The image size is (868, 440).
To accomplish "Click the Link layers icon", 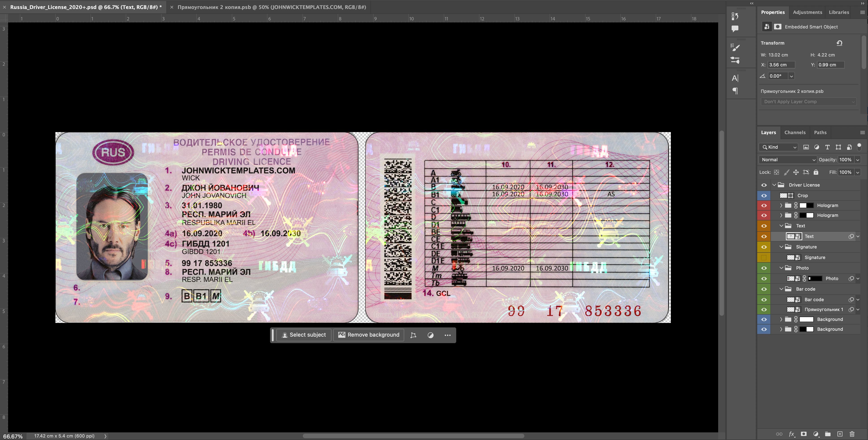I will 779,434.
